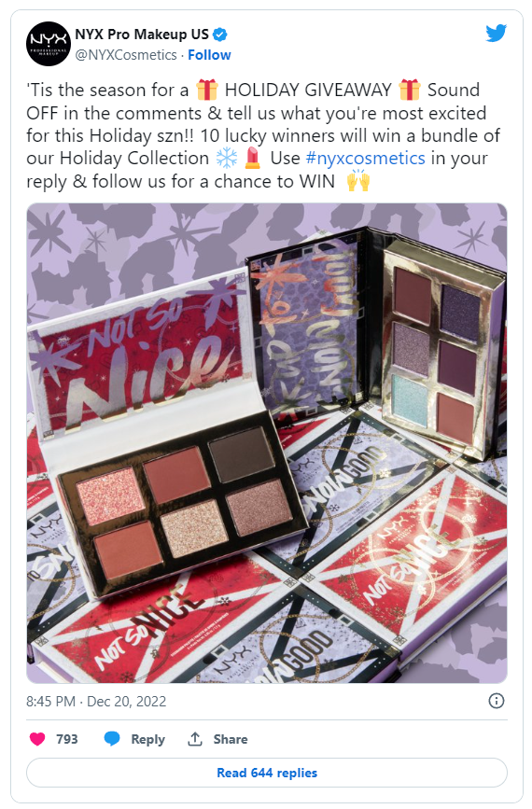Click the Reply text label
The height and width of the screenshot is (809, 532).
pos(147,739)
